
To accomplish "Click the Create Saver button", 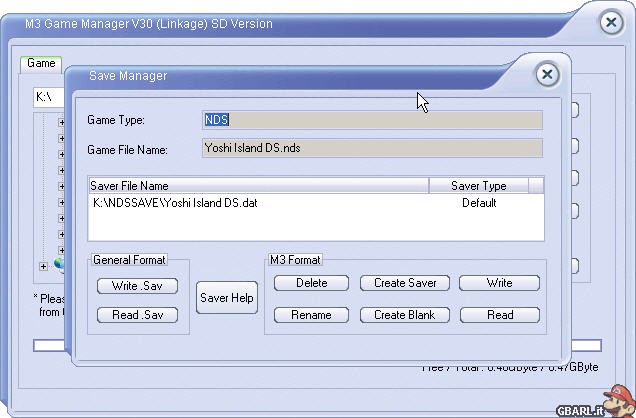I will click(405, 283).
